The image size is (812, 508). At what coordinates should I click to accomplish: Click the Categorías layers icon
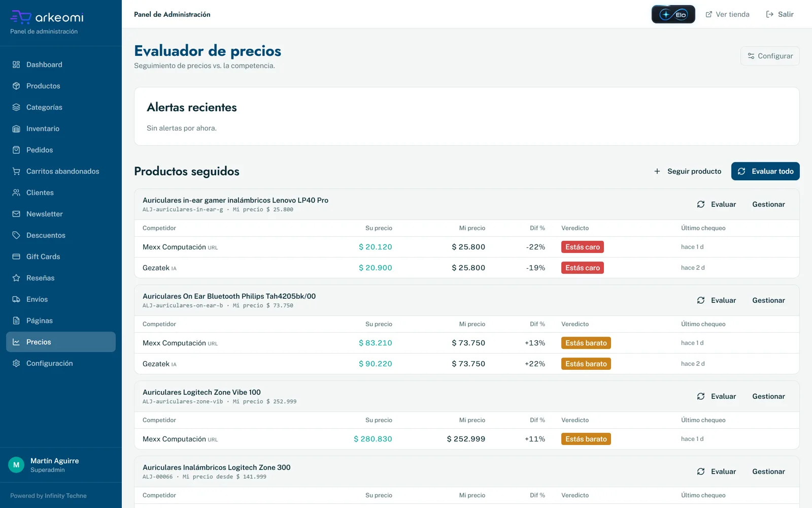tap(16, 107)
